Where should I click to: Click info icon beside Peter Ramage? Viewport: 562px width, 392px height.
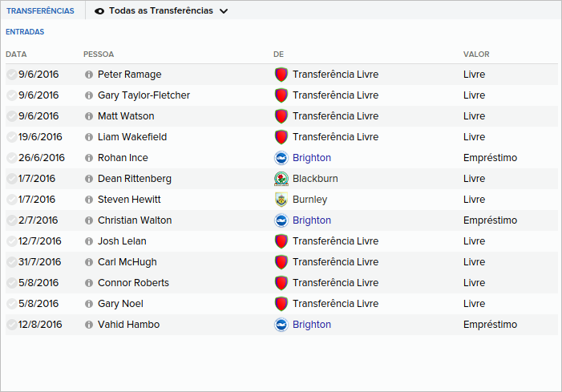89,75
